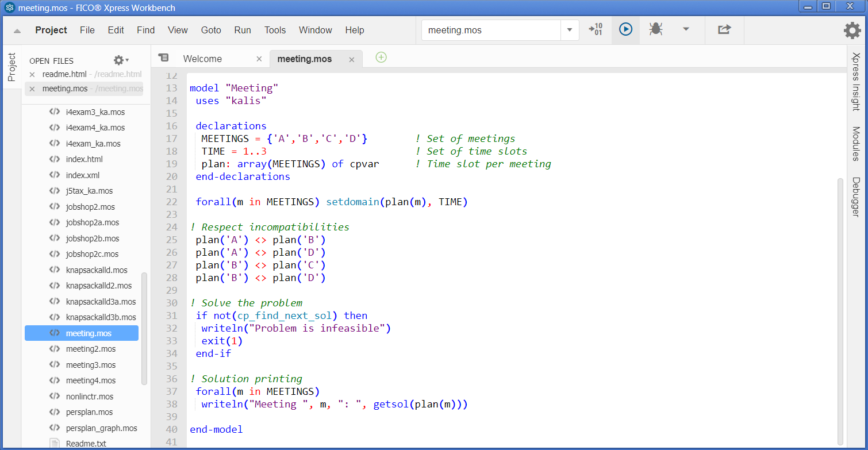Image resolution: width=868 pixels, height=450 pixels.
Task: Toggle the Debugger side panel
Action: click(x=856, y=197)
